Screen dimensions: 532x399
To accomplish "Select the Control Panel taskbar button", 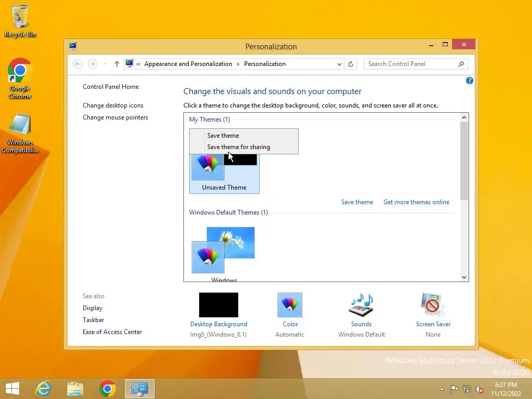I will pyautogui.click(x=139, y=389).
